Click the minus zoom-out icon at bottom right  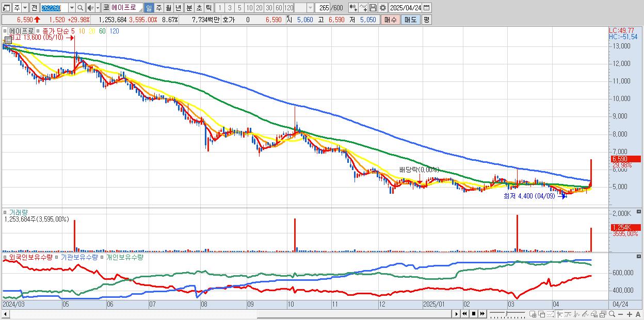(621, 314)
